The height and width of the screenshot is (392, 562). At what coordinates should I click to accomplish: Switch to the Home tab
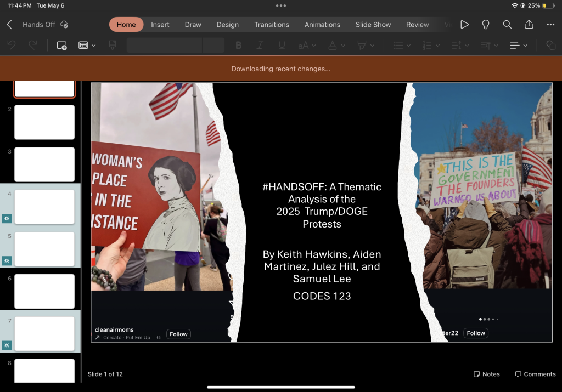126,24
